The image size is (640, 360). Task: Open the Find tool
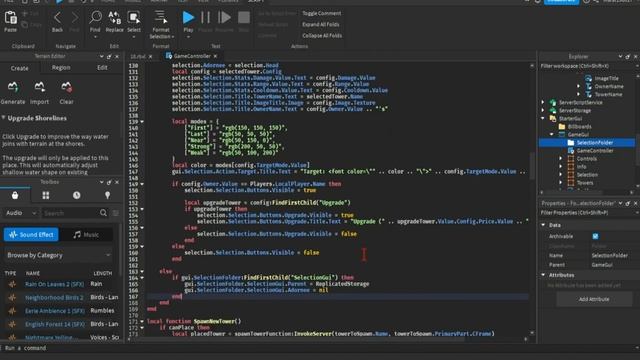point(95,18)
